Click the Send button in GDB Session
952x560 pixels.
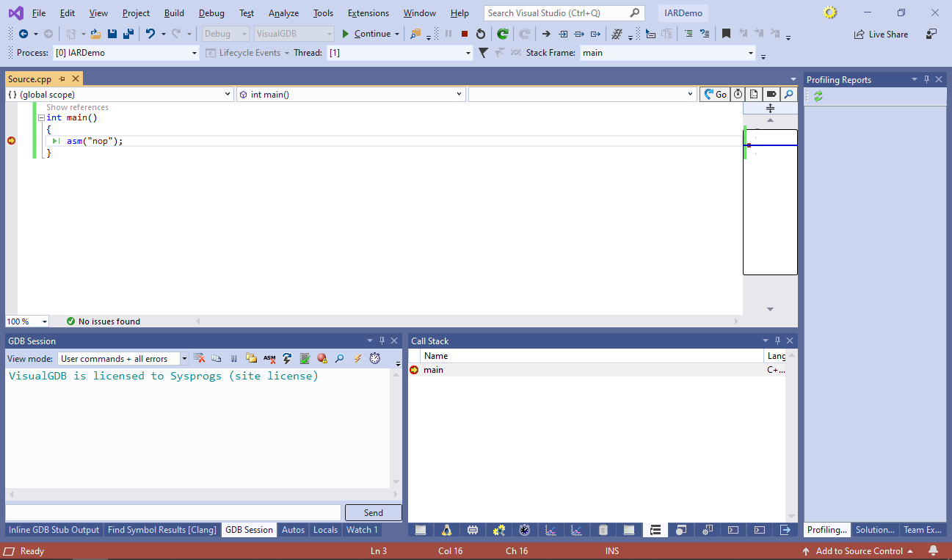[373, 513]
